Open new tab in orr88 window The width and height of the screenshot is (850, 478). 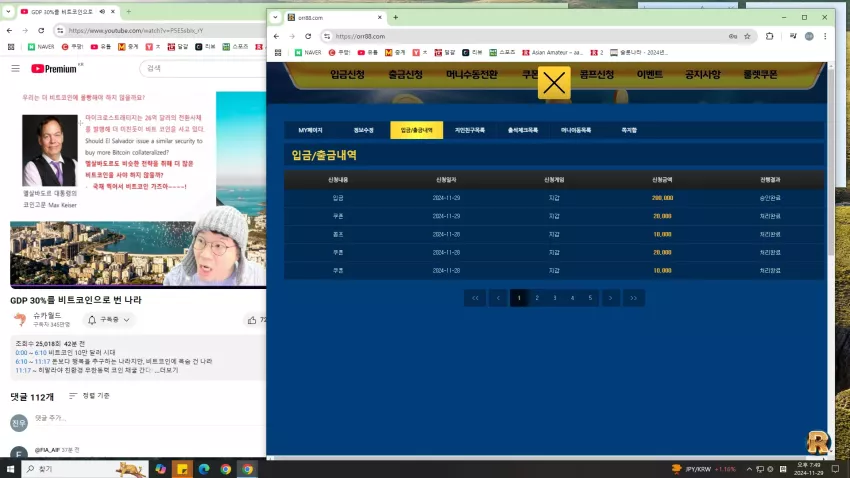[x=396, y=17]
